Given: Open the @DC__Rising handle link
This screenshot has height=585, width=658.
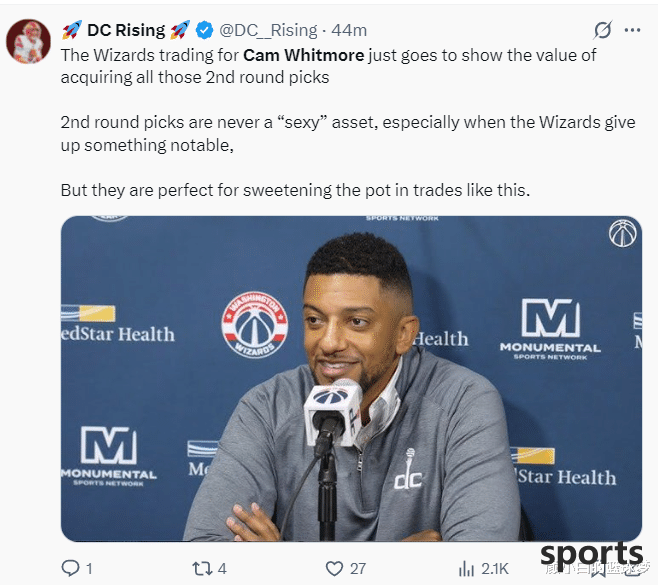Looking at the screenshot, I should point(268,30).
